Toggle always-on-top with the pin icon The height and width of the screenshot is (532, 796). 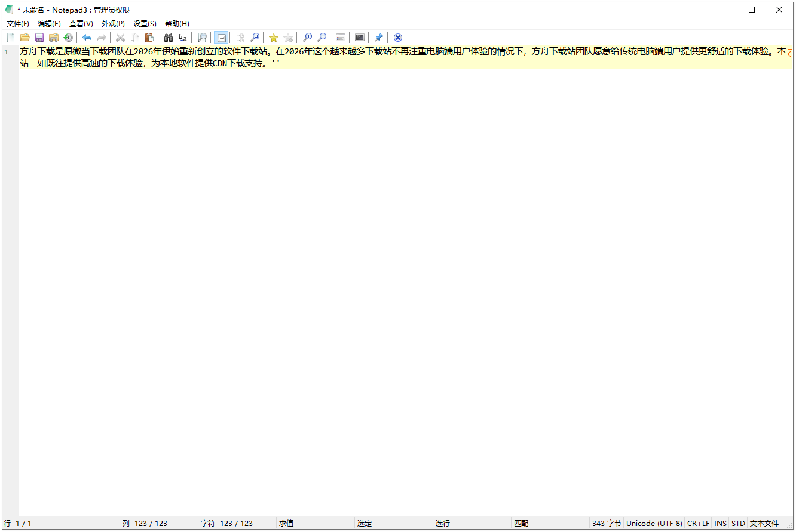378,37
